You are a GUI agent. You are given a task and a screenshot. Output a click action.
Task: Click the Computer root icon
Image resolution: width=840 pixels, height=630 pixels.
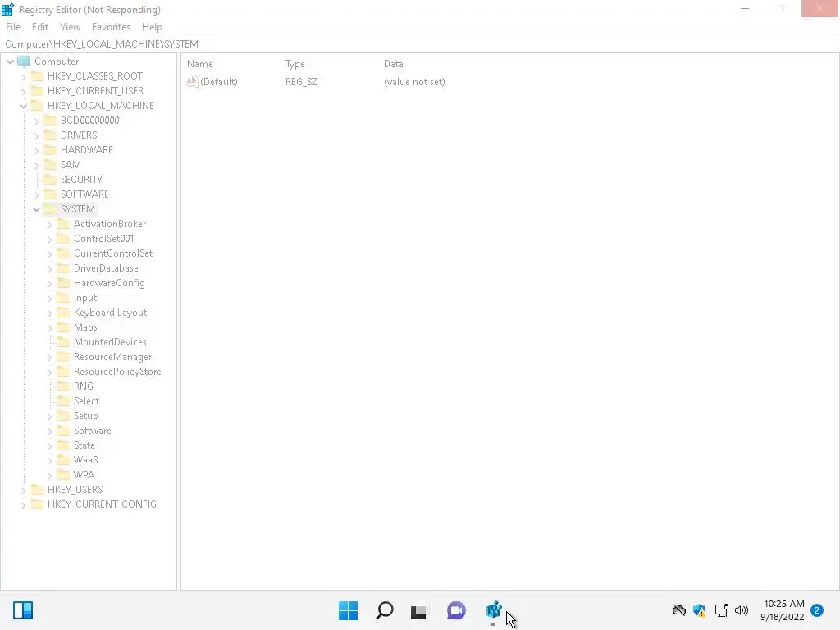[x=24, y=61]
